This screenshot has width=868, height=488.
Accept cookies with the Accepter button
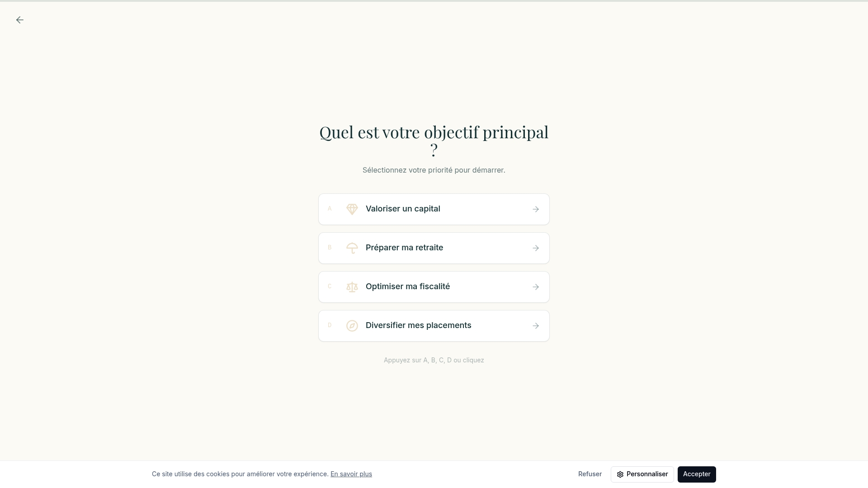[697, 474]
